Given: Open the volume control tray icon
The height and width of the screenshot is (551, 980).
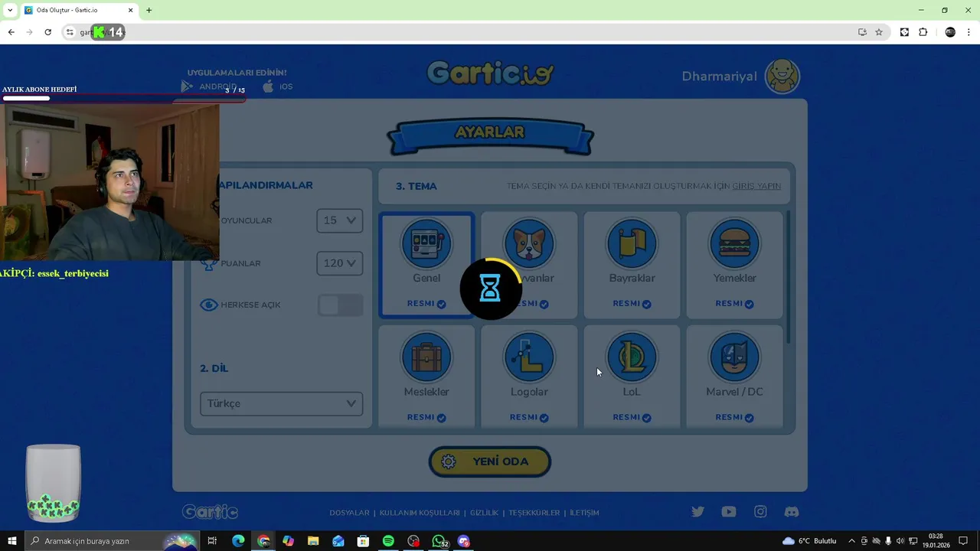Looking at the screenshot, I should [900, 541].
